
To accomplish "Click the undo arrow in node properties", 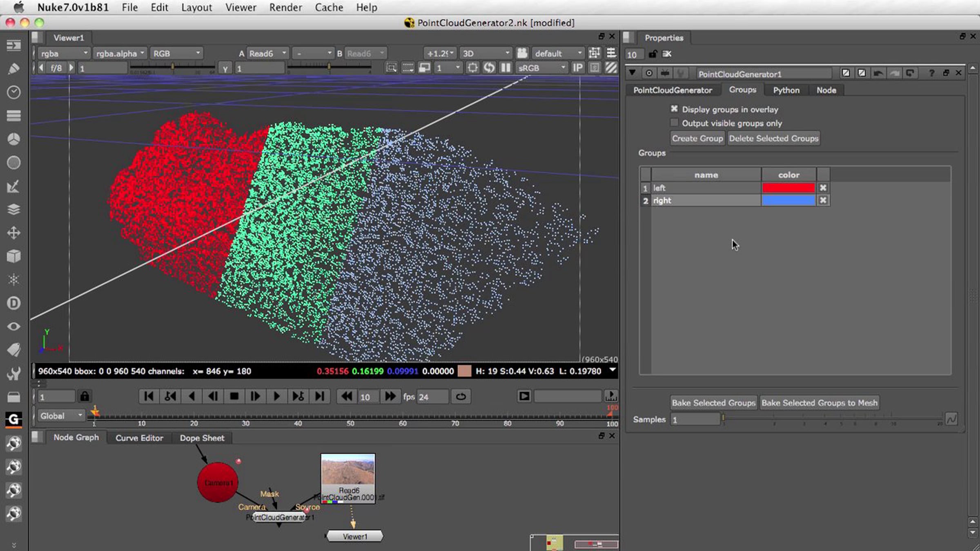I will tap(878, 73).
